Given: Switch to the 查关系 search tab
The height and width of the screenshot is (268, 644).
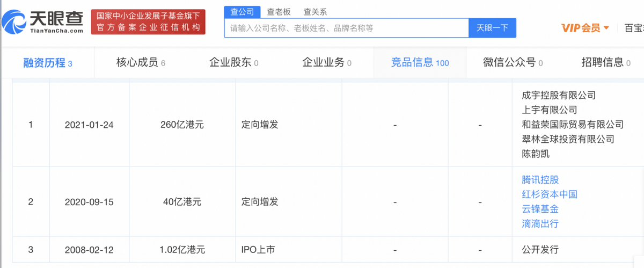Looking at the screenshot, I should pyautogui.click(x=315, y=12).
